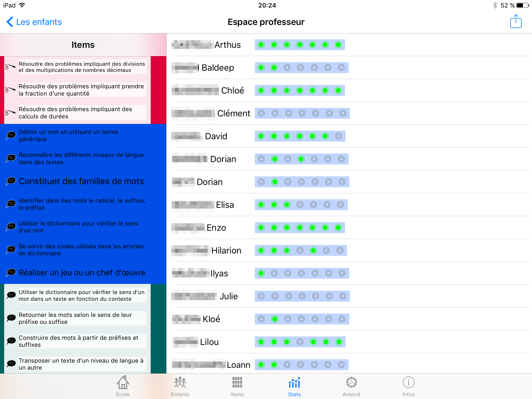Toggle David's last empty progress circle
Image resolution: width=532 pixels, height=399 pixels.
tap(338, 136)
